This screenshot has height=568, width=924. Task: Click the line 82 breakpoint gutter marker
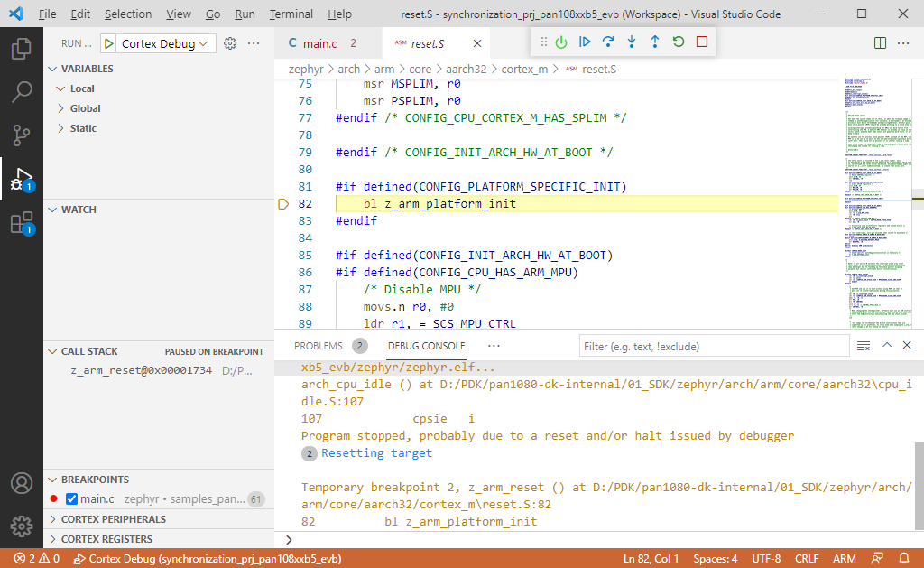pos(283,204)
